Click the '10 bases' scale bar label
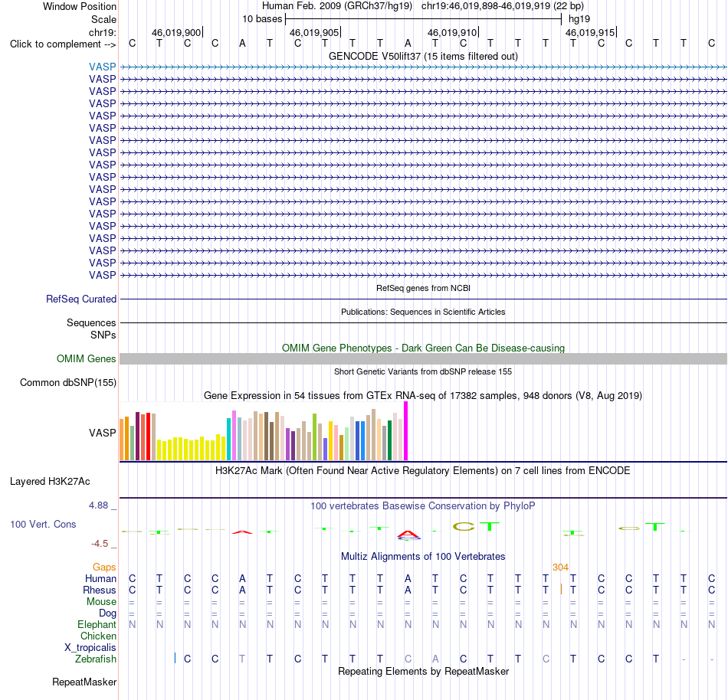 (262, 19)
